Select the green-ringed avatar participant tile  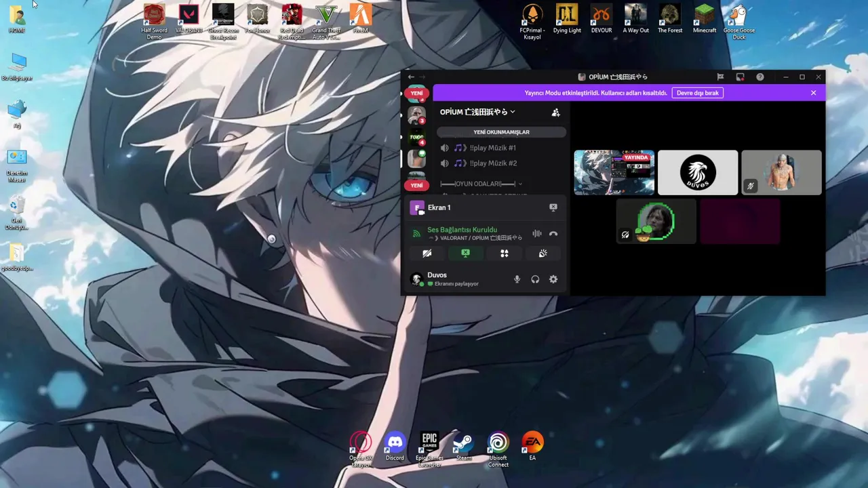[656, 221]
